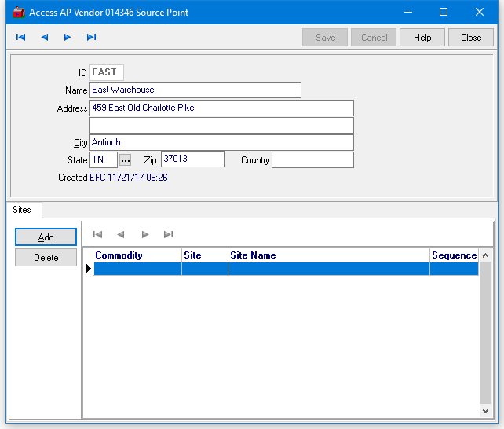Click the Commodity column header
This screenshot has height=429, width=504.
pyautogui.click(x=137, y=255)
